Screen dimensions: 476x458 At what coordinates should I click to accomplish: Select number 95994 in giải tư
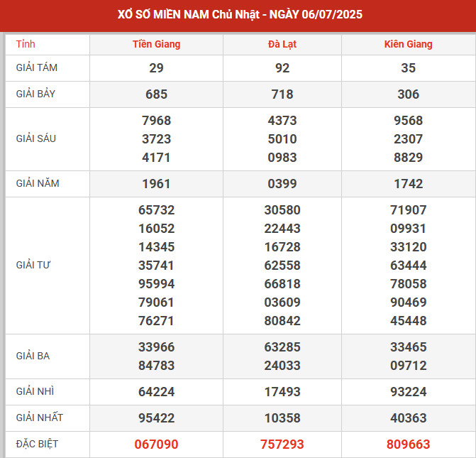pyautogui.click(x=156, y=284)
